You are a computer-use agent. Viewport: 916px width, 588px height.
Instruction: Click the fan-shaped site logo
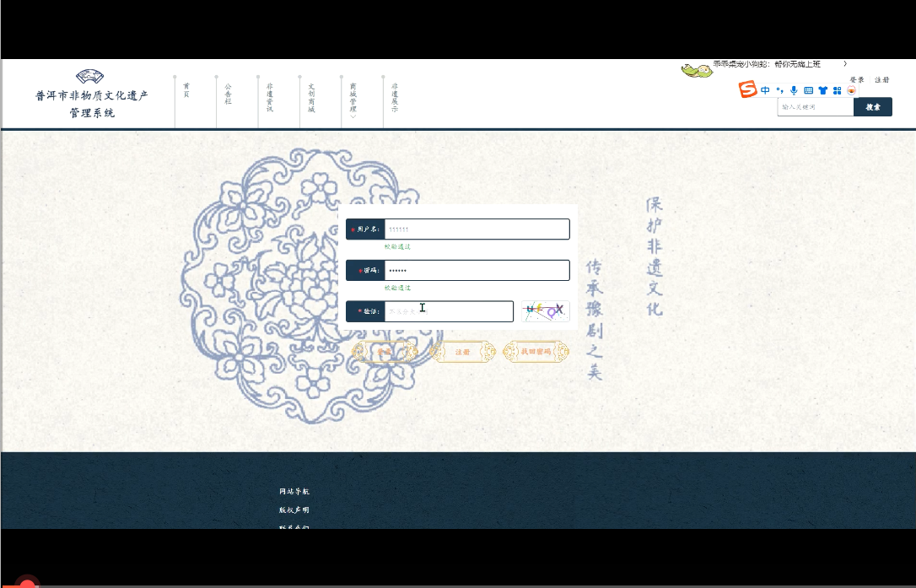[x=90, y=76]
